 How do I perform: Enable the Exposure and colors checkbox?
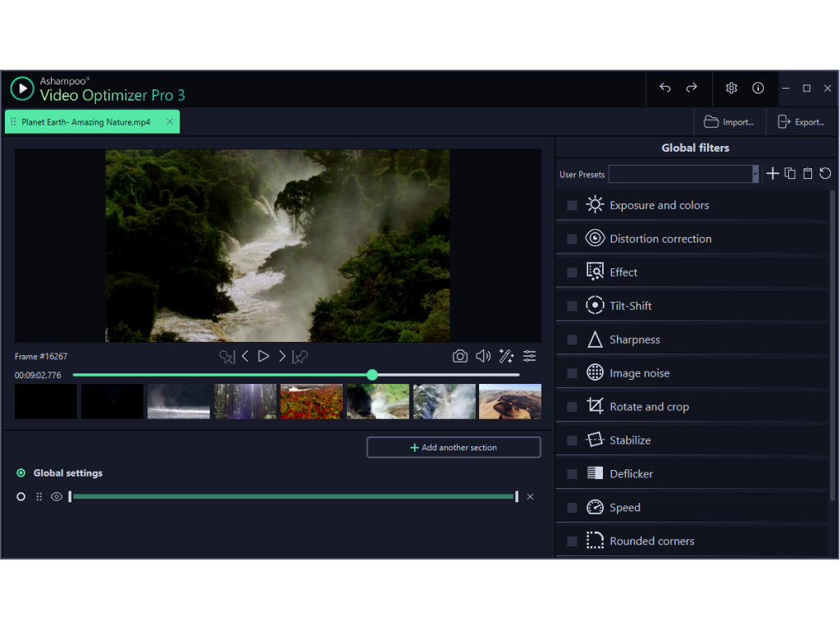[x=572, y=206]
